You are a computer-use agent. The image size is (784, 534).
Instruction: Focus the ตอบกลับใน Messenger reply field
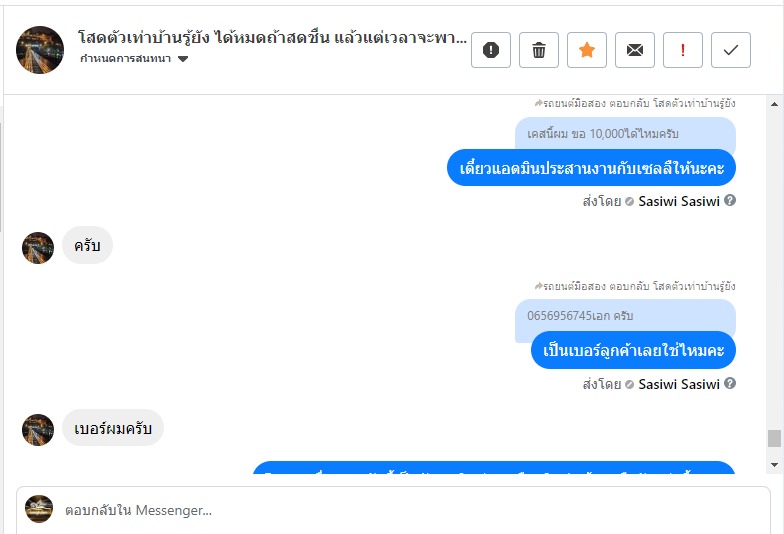tap(393, 510)
